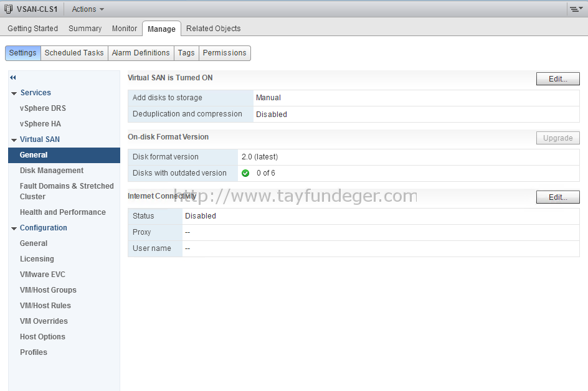Open Fault Domains & Stretched Cluster

pyautogui.click(x=67, y=191)
